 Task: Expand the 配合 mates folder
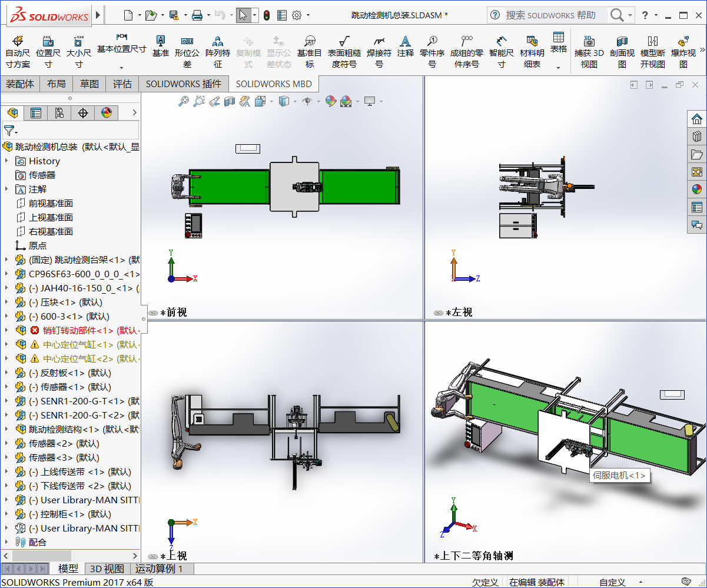[x=6, y=542]
